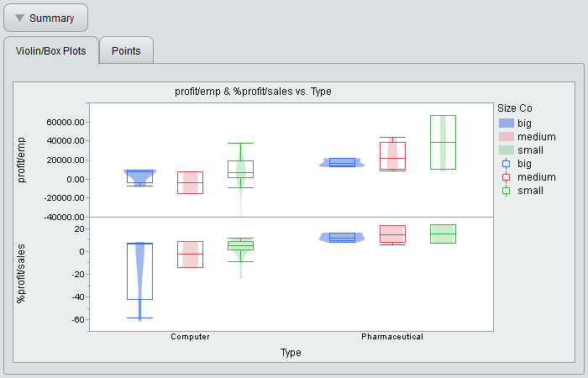Click the pink medium violin legend swatch
The width and height of the screenshot is (588, 378).
click(506, 136)
